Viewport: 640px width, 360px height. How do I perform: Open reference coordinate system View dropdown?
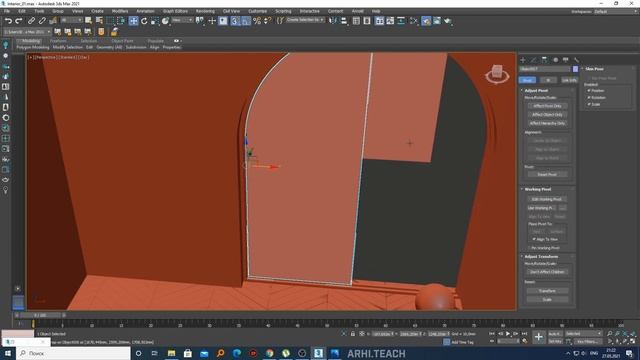click(x=182, y=20)
